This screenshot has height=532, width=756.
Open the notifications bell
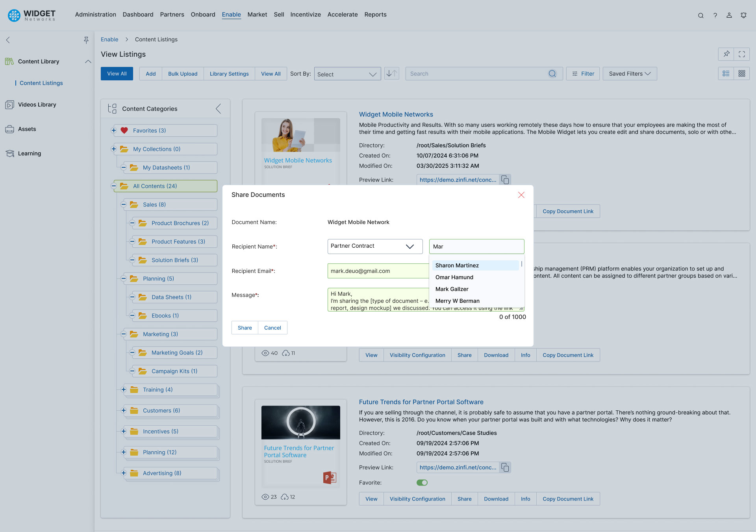[743, 15]
